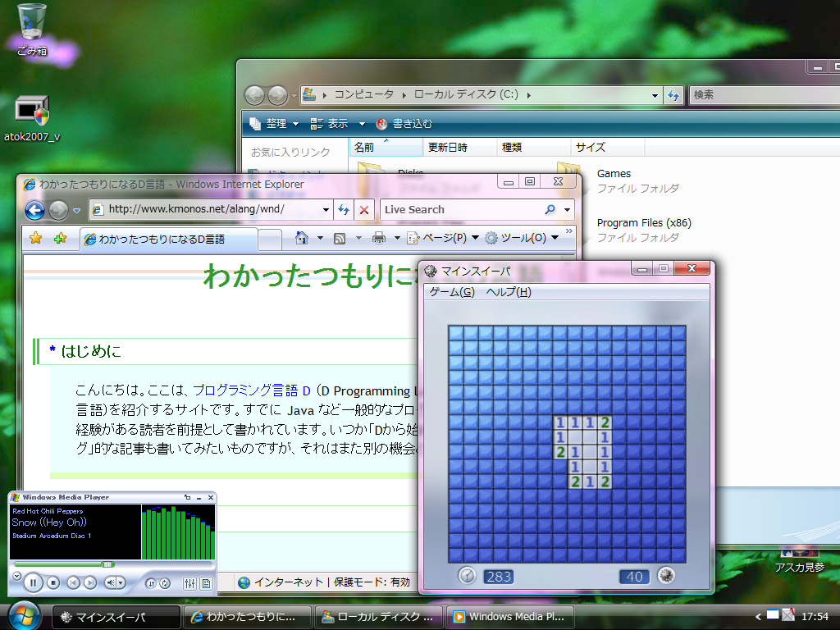
Task: Stop the song in Windows Media Player
Action: coord(53,582)
